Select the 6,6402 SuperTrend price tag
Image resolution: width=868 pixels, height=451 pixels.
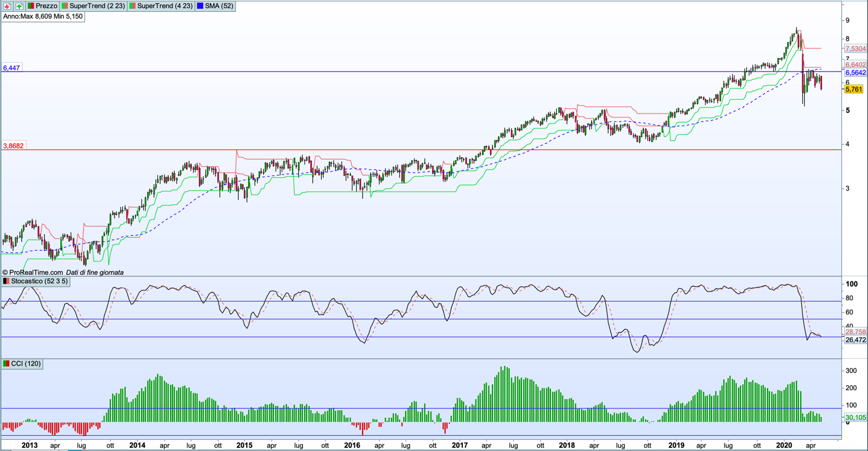point(855,64)
